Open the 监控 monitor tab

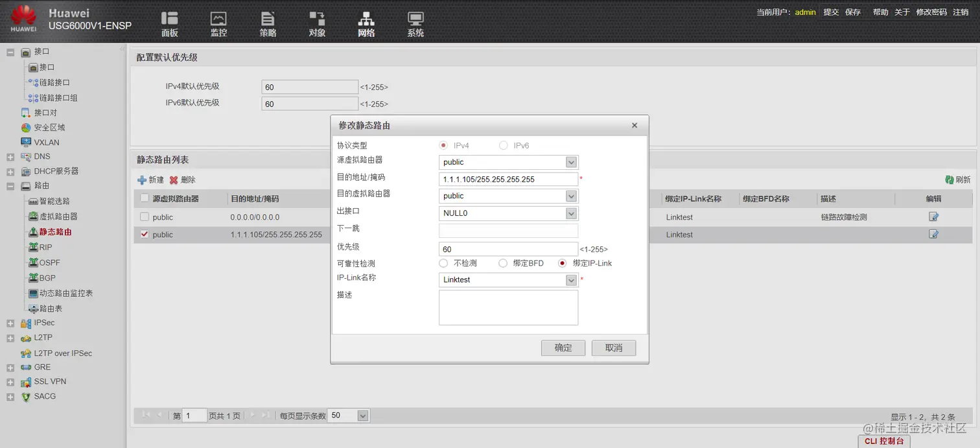click(x=219, y=24)
